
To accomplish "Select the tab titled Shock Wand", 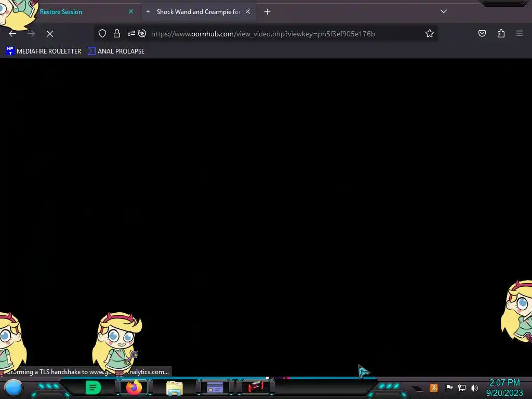I will pyautogui.click(x=198, y=12).
